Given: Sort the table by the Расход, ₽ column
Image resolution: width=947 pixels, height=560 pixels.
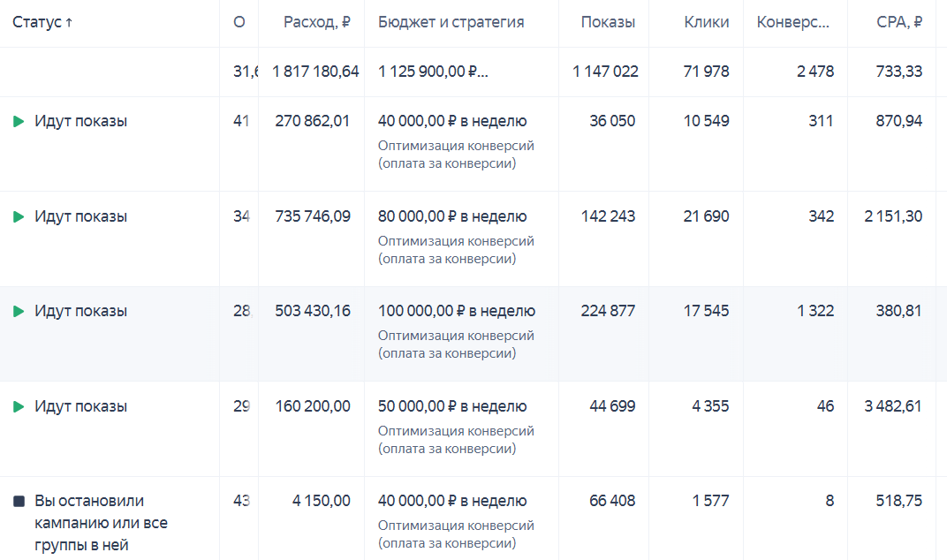Looking at the screenshot, I should (316, 23).
